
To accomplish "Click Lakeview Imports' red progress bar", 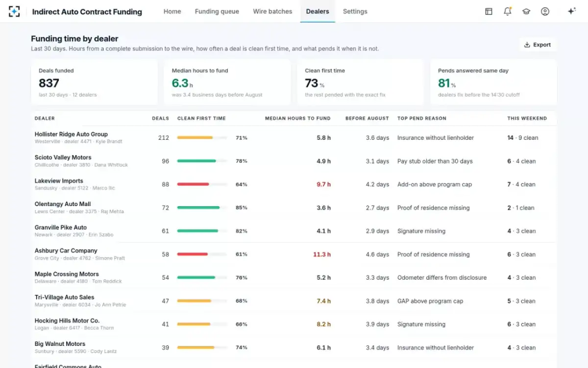I will pos(202,184).
